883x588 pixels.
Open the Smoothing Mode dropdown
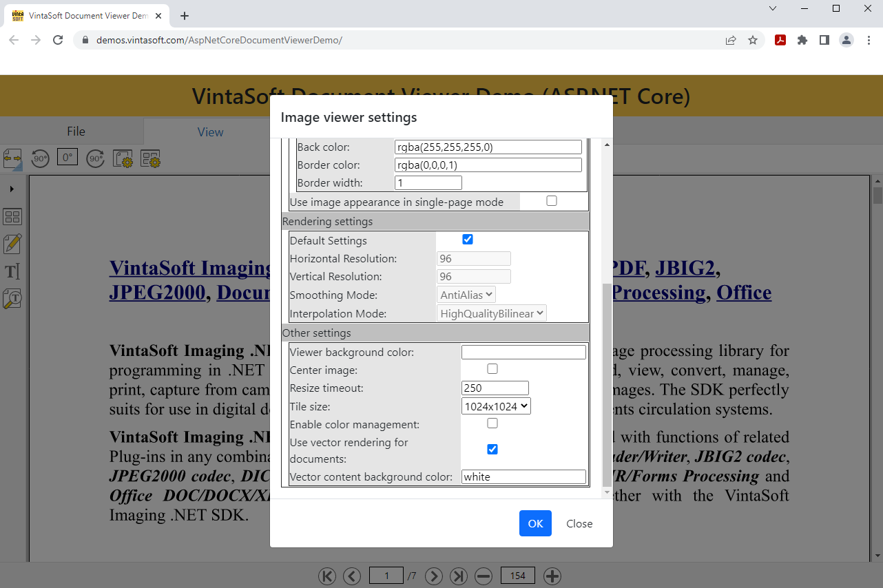466,295
